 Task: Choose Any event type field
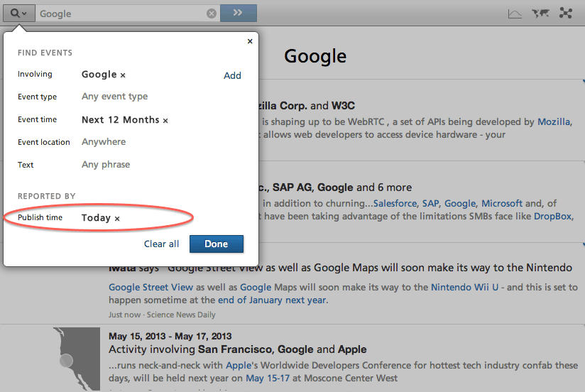tap(114, 97)
